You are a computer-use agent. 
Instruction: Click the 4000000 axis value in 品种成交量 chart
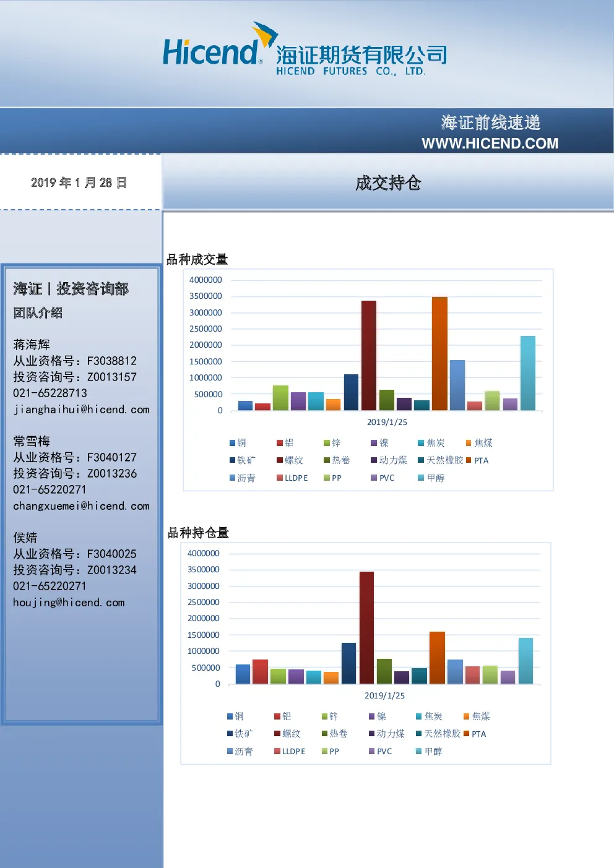(205, 280)
